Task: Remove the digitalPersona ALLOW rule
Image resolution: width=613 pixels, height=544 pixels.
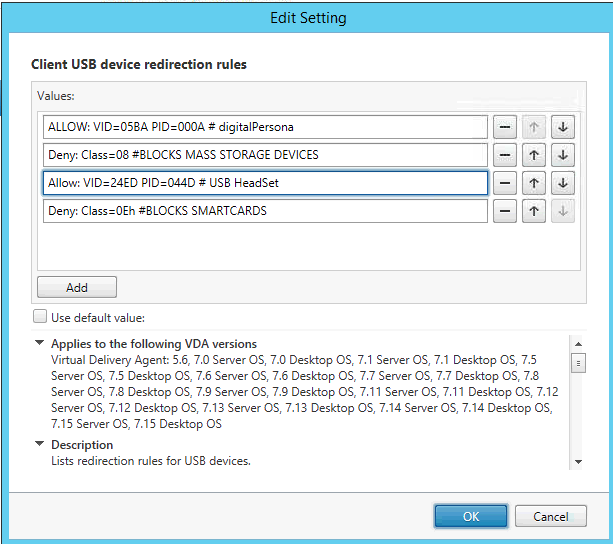Action: coord(506,127)
